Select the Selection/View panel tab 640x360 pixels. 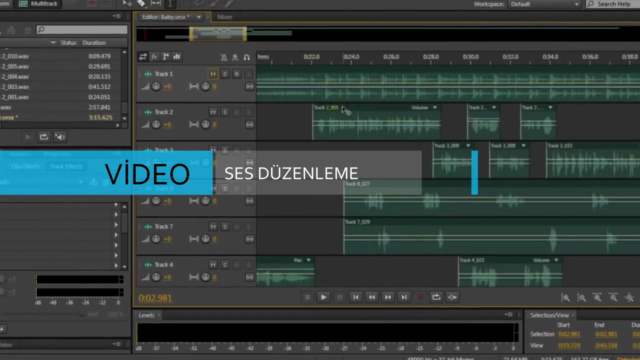pos(549,315)
